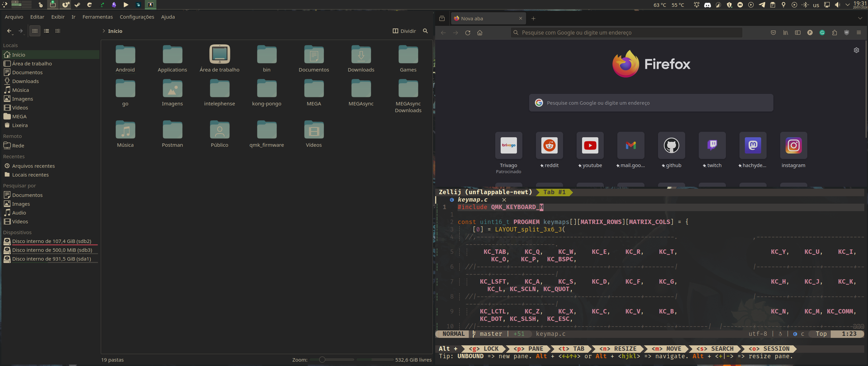
Task: Toggle Dividir split view in Dolphin
Action: tap(404, 31)
